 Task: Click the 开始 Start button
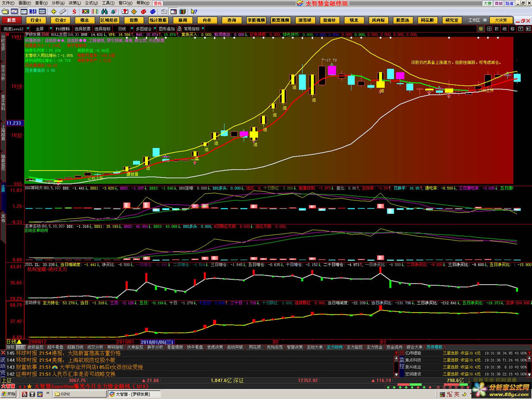point(9,394)
